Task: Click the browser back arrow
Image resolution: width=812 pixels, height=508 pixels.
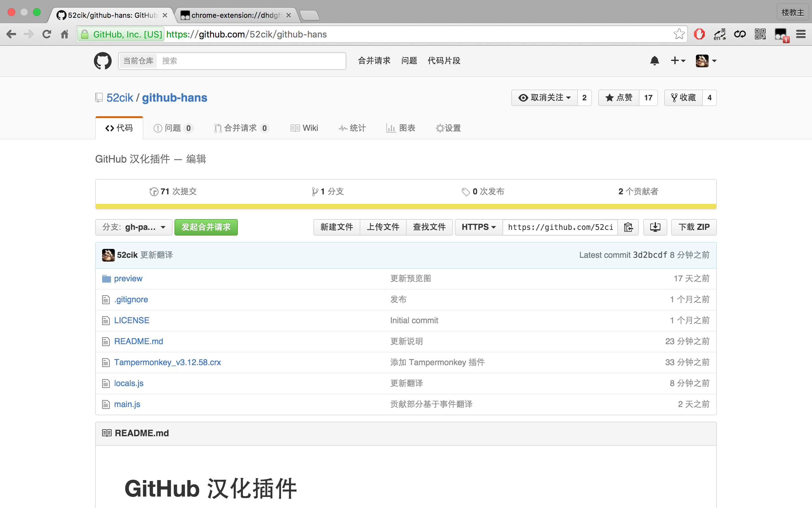Action: [x=11, y=34]
